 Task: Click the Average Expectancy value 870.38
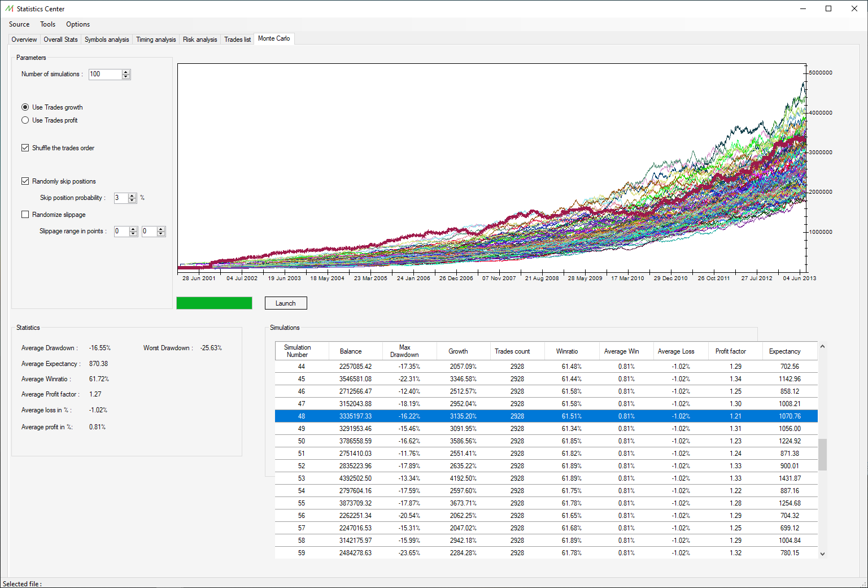pos(98,364)
